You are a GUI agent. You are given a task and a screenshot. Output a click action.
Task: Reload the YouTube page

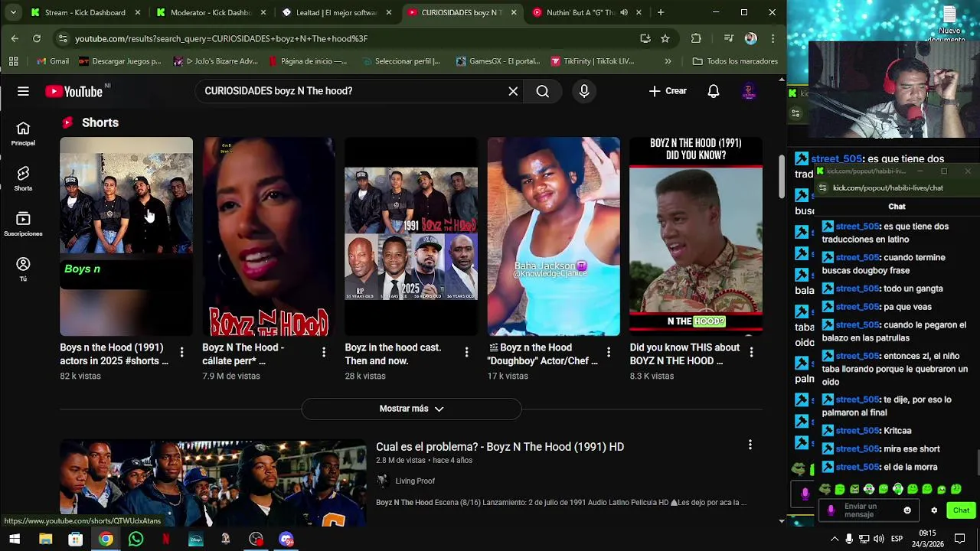pos(37,38)
